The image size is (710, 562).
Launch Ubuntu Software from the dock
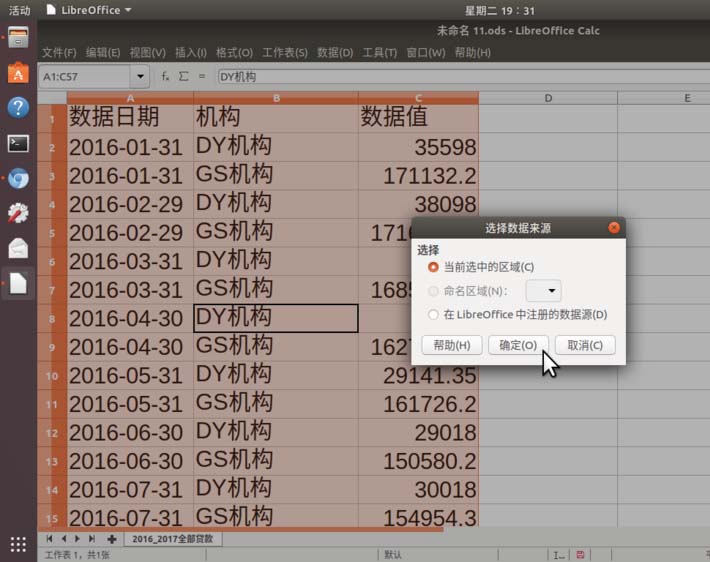[x=18, y=73]
